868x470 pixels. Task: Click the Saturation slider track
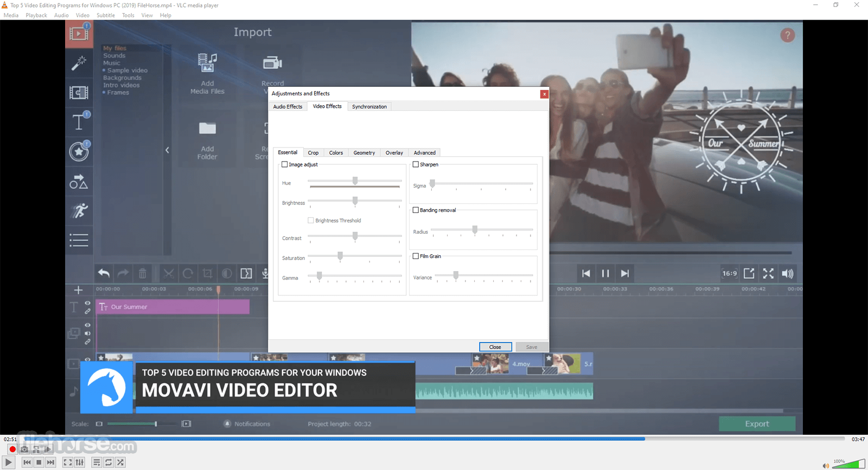point(355,256)
